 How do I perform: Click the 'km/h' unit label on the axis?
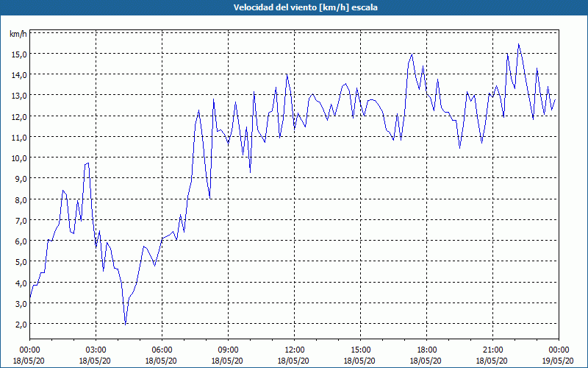18,34
